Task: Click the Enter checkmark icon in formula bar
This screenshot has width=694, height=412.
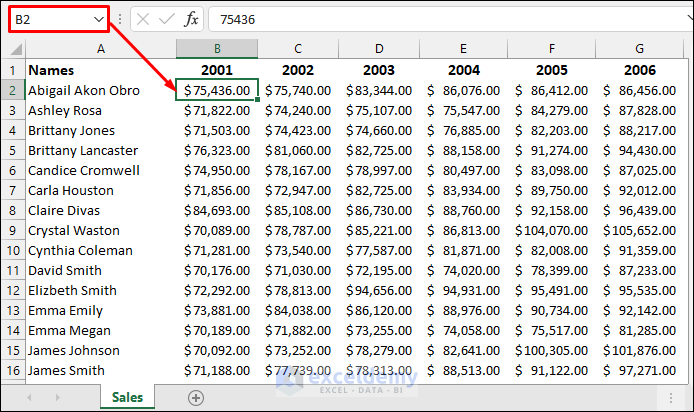Action: point(167,19)
